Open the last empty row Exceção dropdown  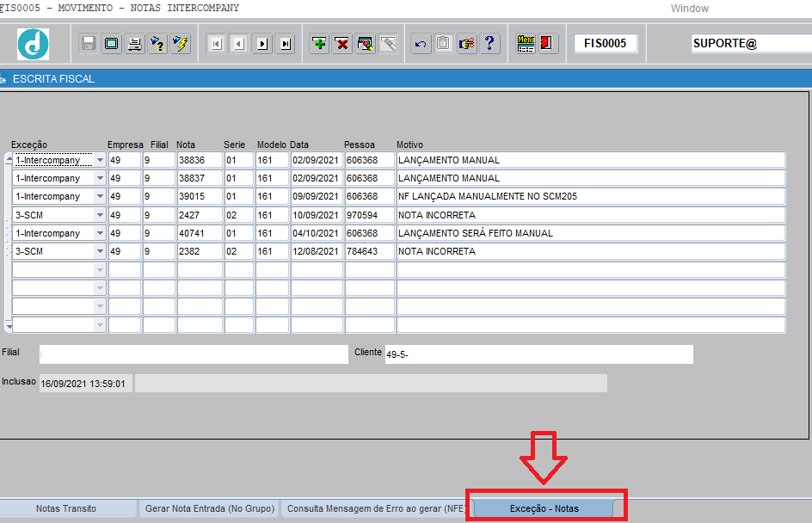coord(100,325)
